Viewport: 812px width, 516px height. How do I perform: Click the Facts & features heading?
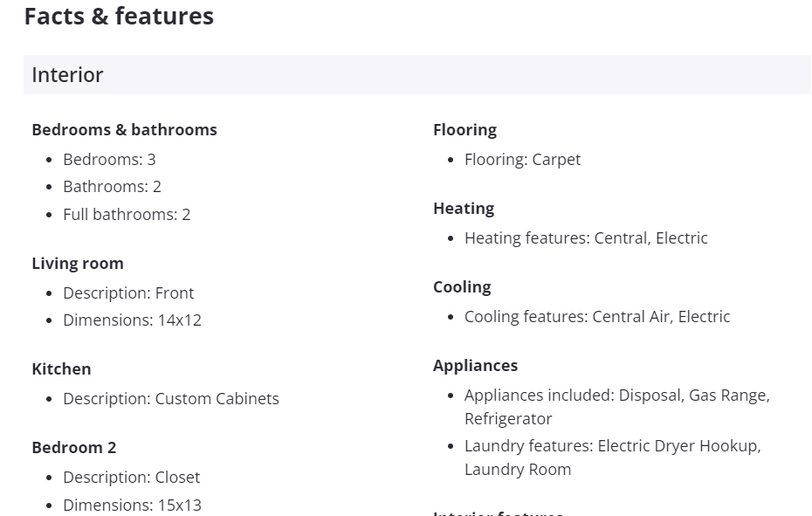pos(119,17)
